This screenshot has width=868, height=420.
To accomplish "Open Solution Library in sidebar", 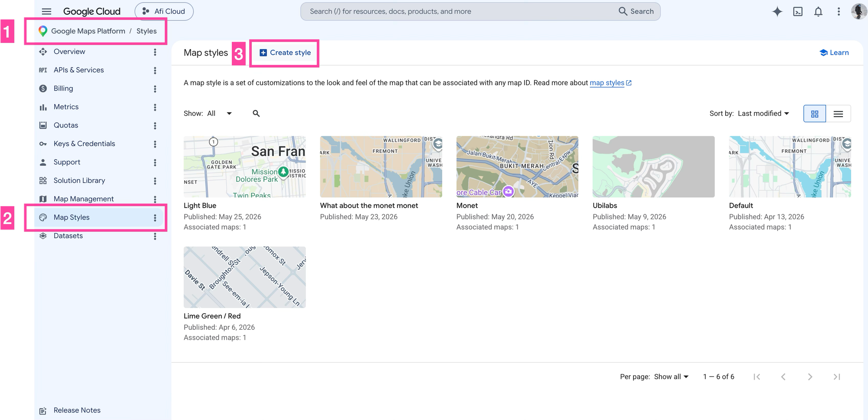I will (x=79, y=180).
